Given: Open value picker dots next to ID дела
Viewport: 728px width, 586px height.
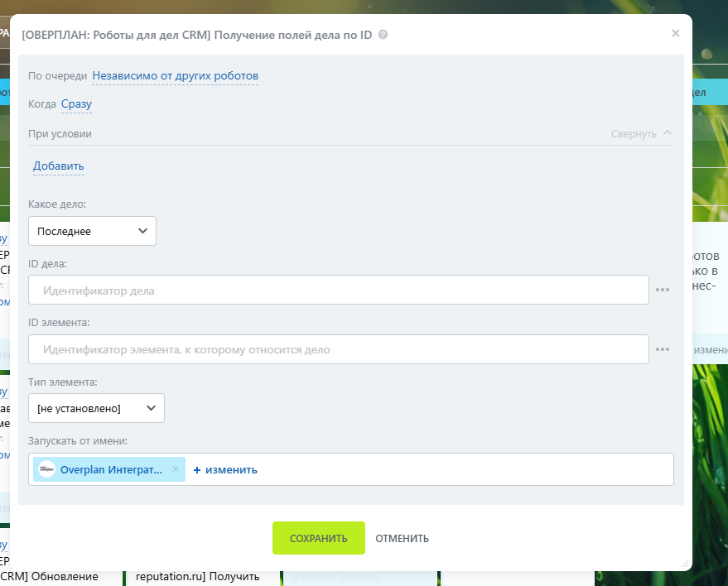Looking at the screenshot, I should click(x=662, y=291).
